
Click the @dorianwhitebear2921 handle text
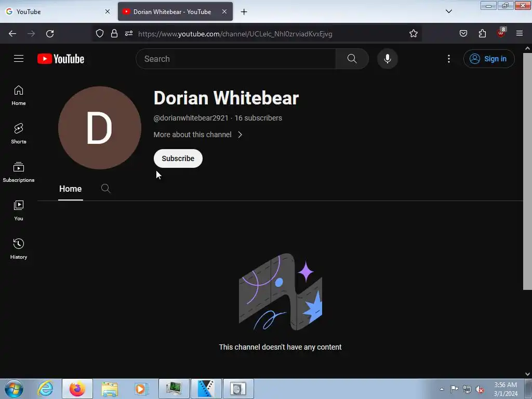click(191, 118)
